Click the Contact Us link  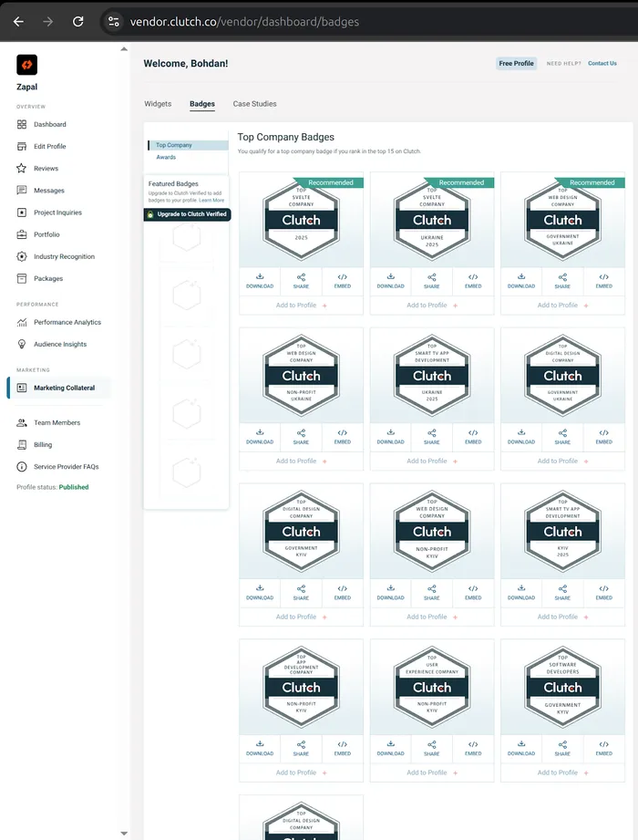(x=602, y=63)
